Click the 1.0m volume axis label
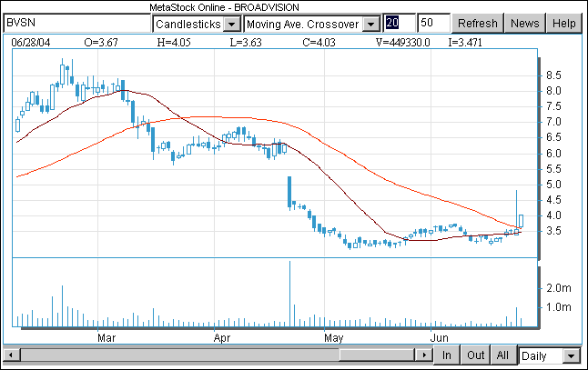 click(x=559, y=307)
